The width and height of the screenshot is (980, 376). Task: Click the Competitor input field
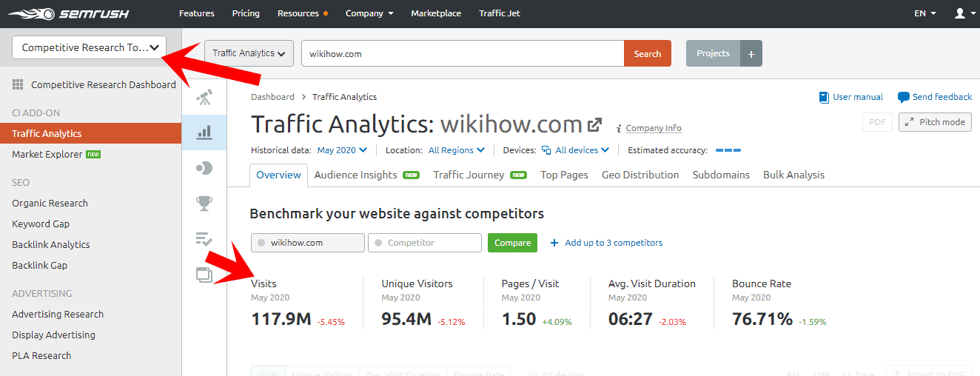pyautogui.click(x=425, y=243)
